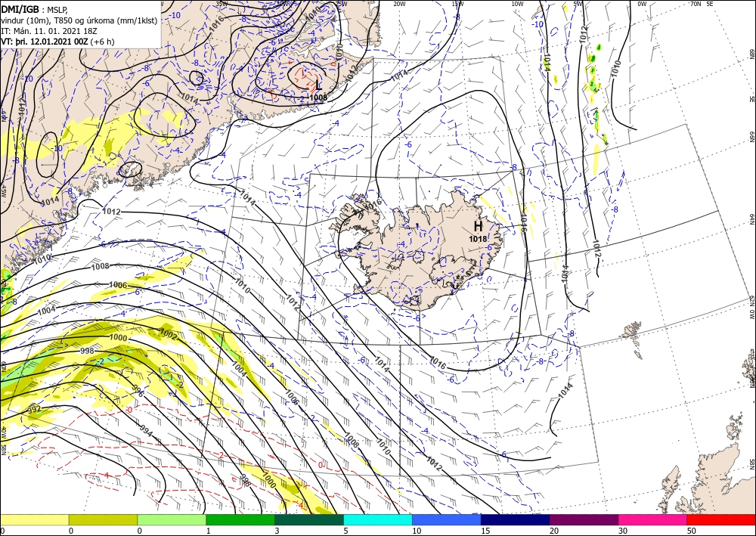Click the '1002' isobar label
The image size is (756, 536).
coord(169,333)
